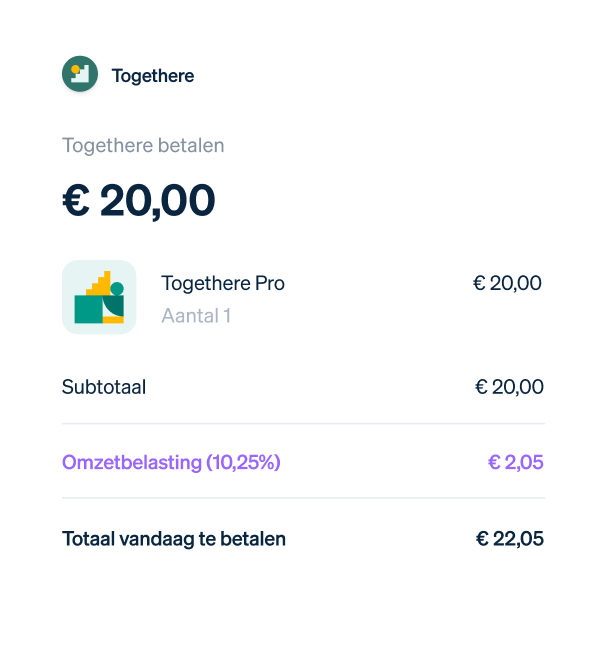Click the divider line above Totaal

[303, 498]
